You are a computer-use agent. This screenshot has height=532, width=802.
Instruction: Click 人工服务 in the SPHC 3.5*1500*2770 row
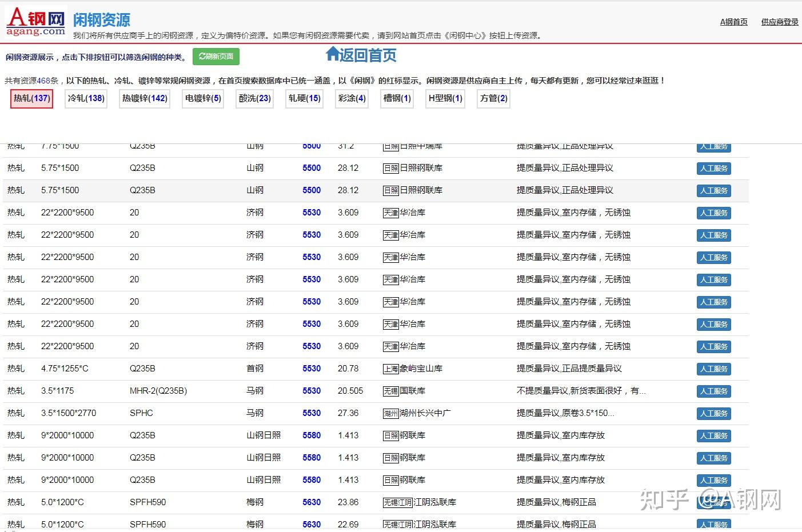point(714,414)
